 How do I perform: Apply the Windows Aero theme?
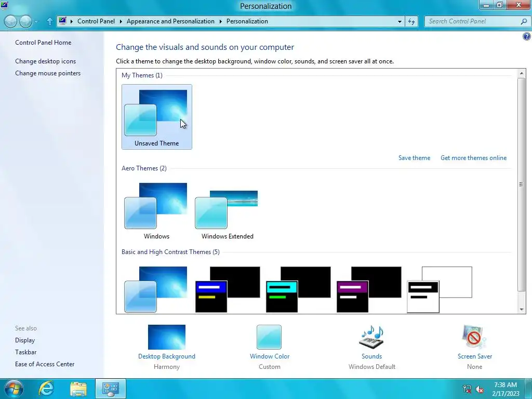[x=156, y=210]
